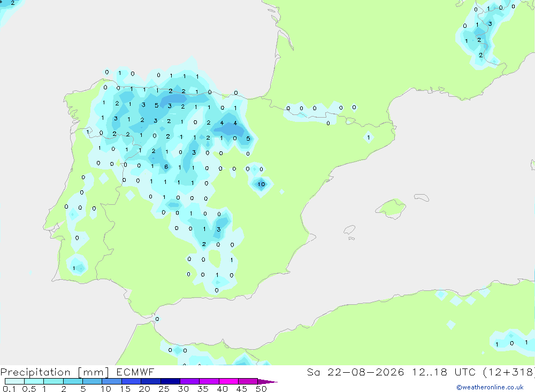Click the 30–35 mm purple legend swatch
The width and height of the screenshot is (535, 392).
pos(190,381)
